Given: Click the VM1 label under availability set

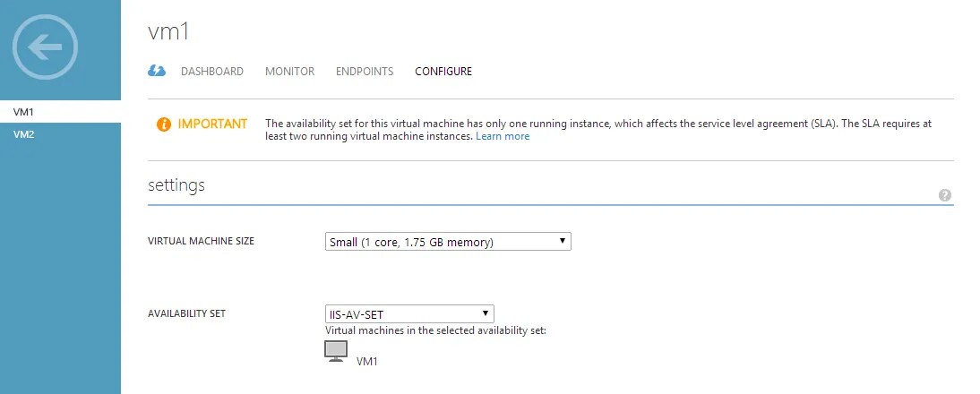Looking at the screenshot, I should click(x=366, y=362).
